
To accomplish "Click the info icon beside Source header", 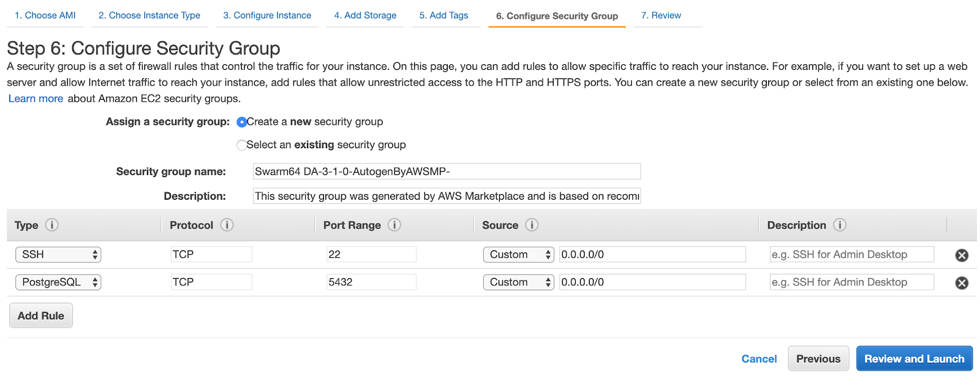I will pyautogui.click(x=532, y=225).
